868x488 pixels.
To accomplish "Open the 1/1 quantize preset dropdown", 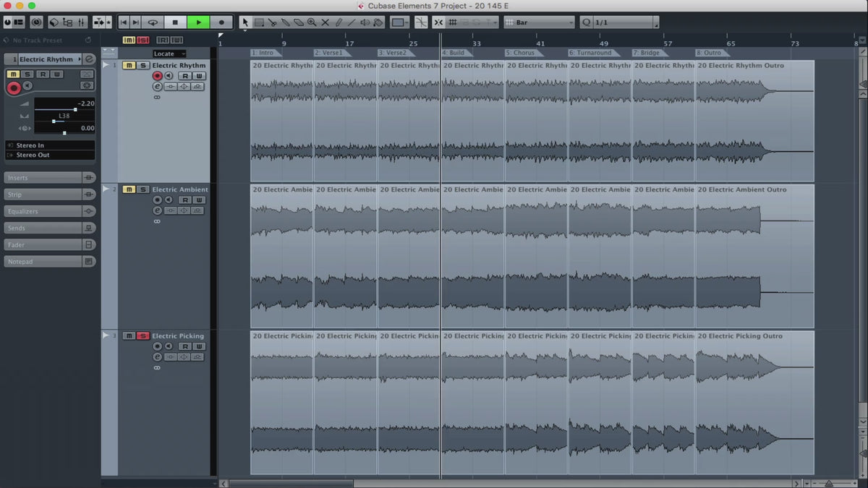I will [622, 22].
